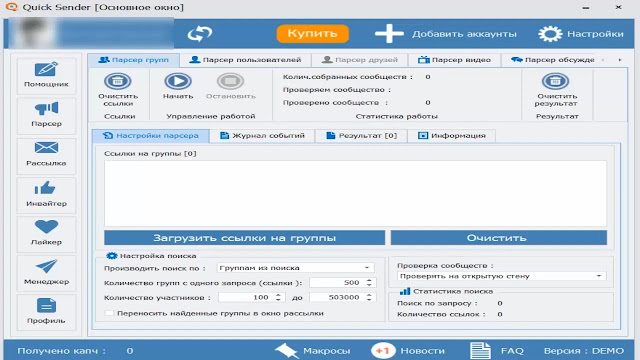
Task: Click the blurred account avatar thumbnail
Action: click(x=33, y=33)
